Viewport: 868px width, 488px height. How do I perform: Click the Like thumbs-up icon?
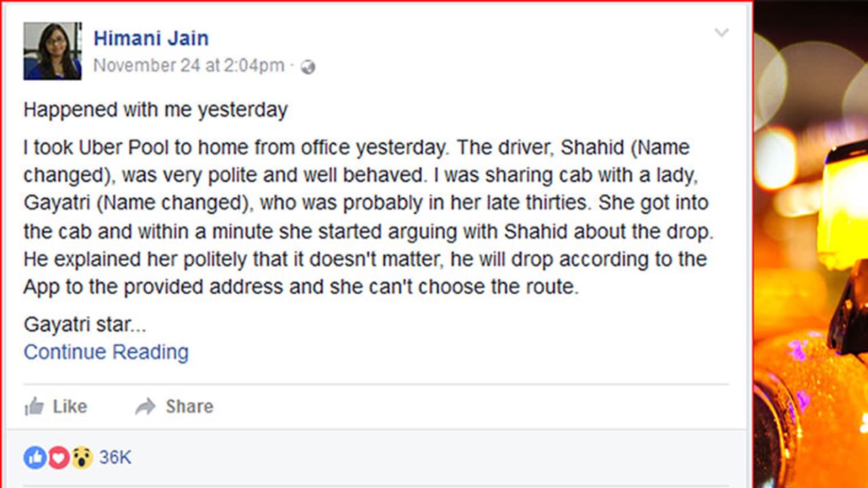pyautogui.click(x=34, y=406)
